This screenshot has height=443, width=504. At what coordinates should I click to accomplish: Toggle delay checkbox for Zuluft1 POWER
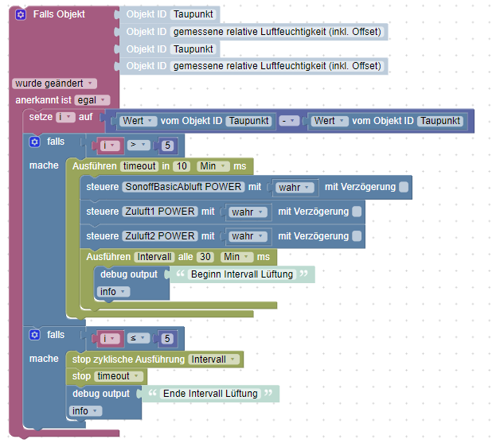coord(357,212)
